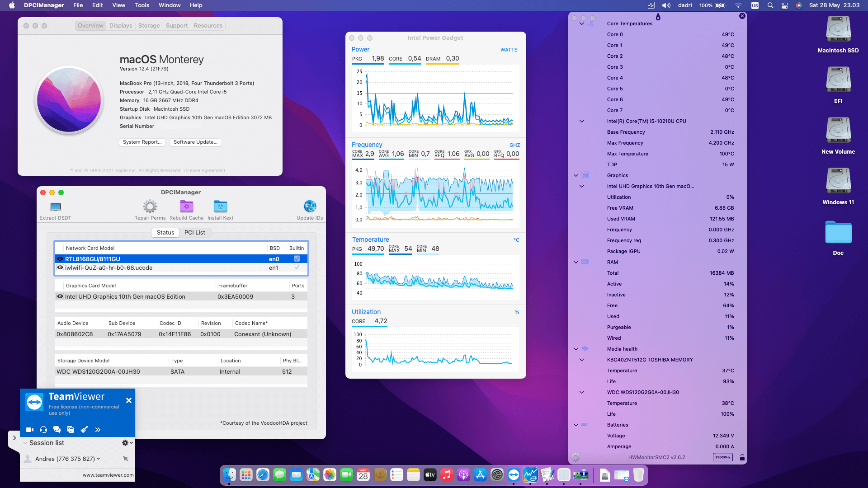Open System Preferences from the Dock

497,475
